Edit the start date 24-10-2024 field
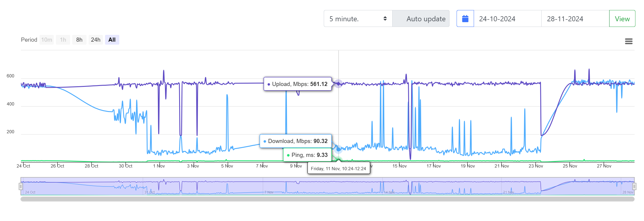644x221 pixels. 508,19
